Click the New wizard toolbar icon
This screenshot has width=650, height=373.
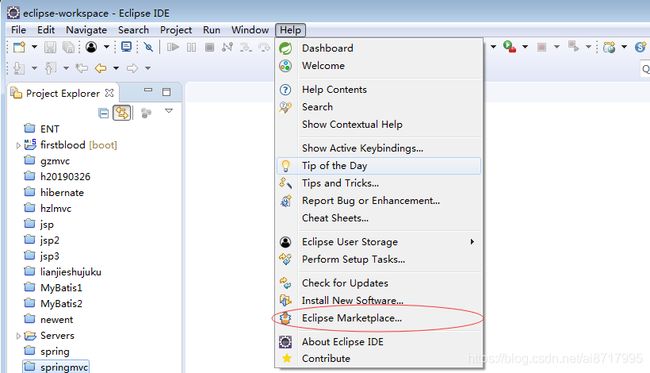pos(19,47)
